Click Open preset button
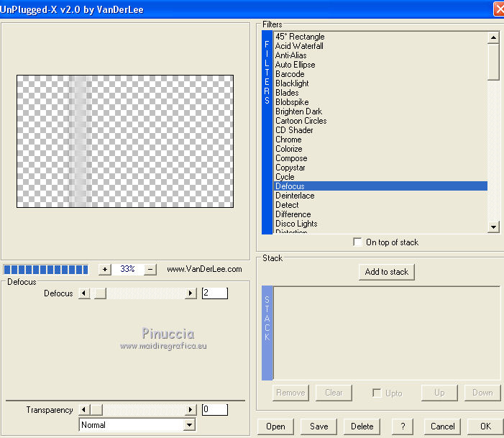Viewport: 504px width, 438px height. (x=275, y=426)
